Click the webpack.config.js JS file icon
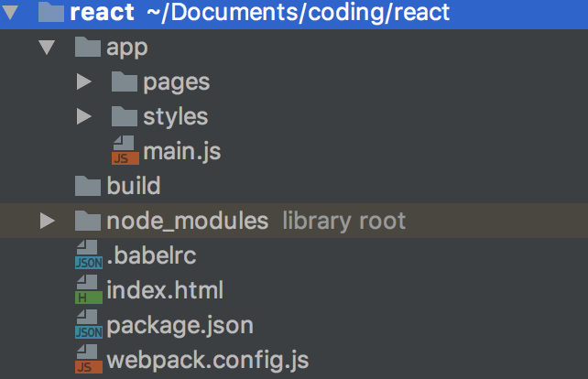The image size is (588, 379). [x=88, y=360]
